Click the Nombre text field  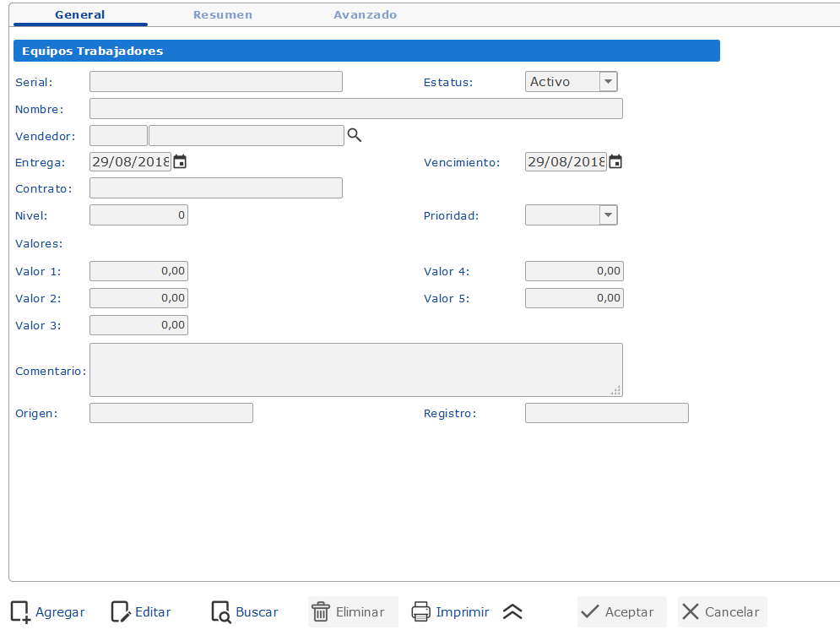tap(355, 109)
